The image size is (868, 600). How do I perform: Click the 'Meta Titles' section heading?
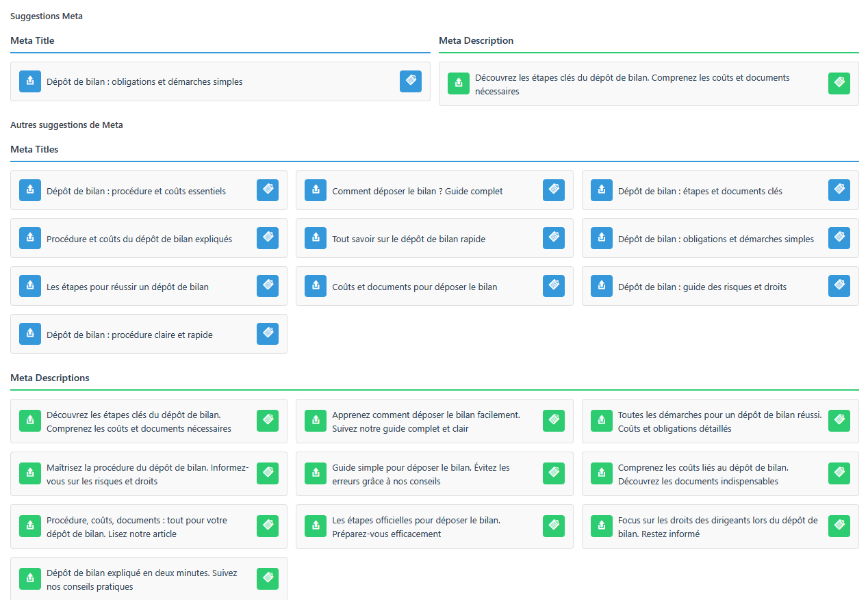tap(34, 149)
